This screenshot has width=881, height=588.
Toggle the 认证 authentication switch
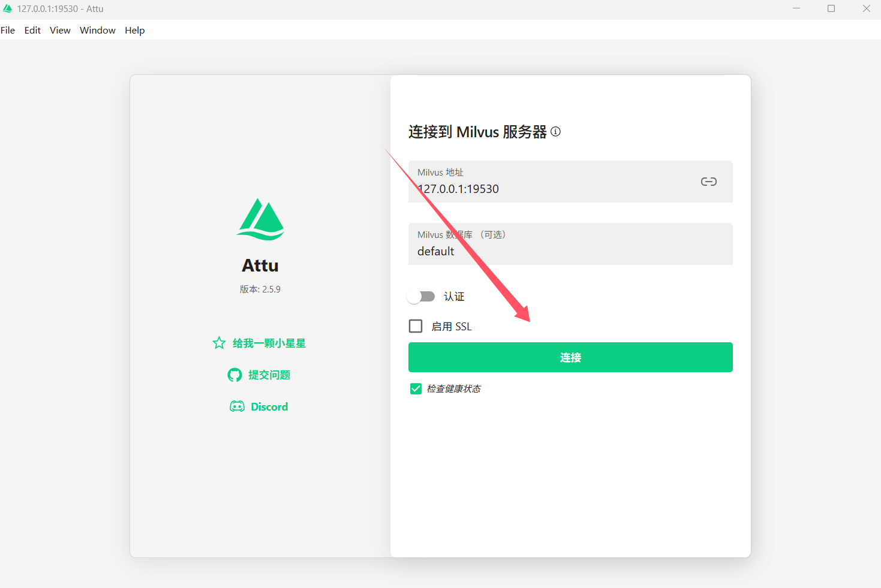tap(421, 297)
